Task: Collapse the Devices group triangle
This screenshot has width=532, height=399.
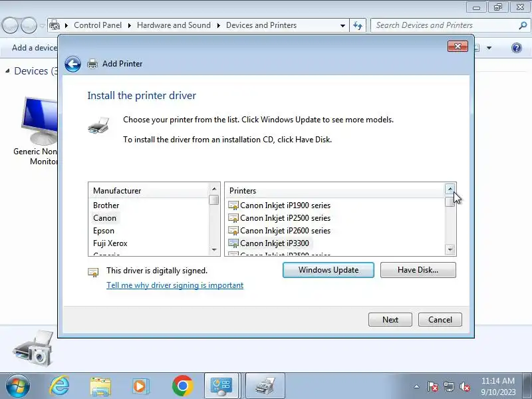Action: point(7,71)
